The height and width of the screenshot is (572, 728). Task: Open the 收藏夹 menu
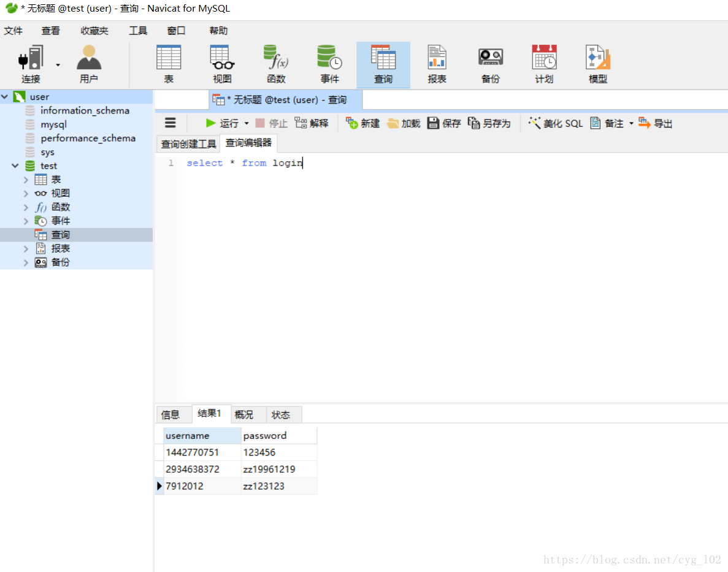click(x=94, y=31)
